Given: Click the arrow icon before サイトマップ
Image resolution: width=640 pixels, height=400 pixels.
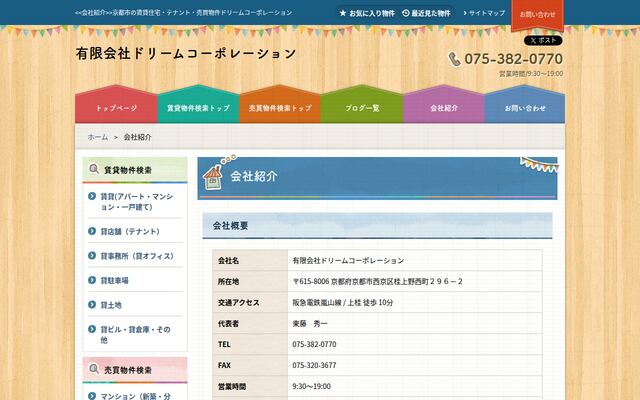Looking at the screenshot, I should pos(465,13).
